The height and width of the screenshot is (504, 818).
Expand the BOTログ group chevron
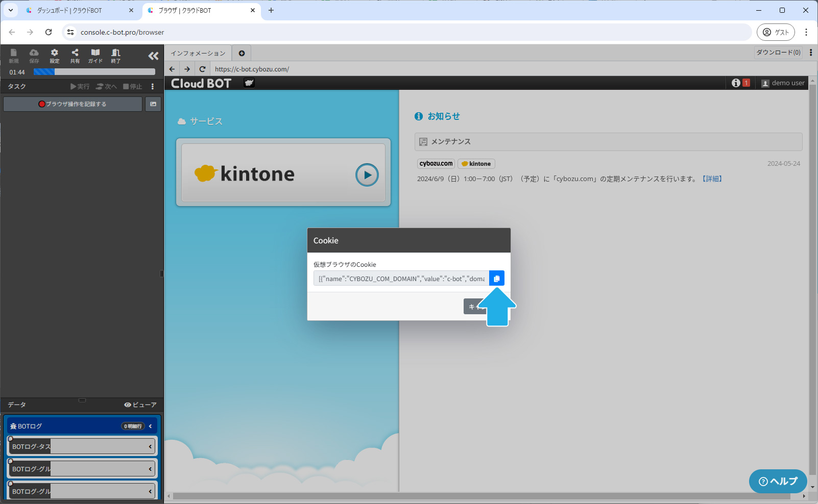coord(151,426)
